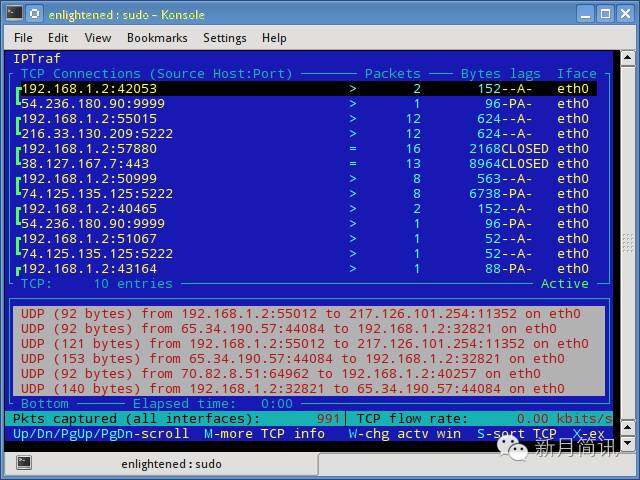The width and height of the screenshot is (640, 480).
Task: Select connection row 192.168.1.2:40465
Action: (305, 209)
